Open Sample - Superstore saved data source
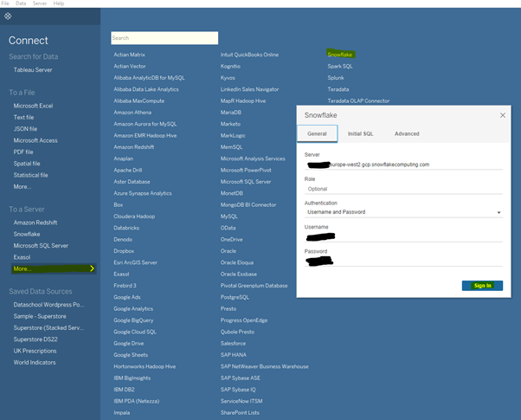This screenshot has width=521, height=420. point(40,316)
